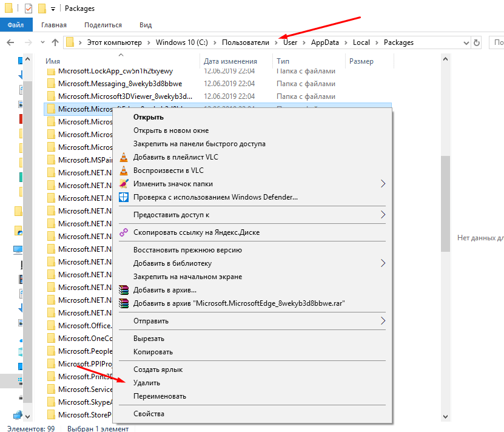Screen dimensions: 504x432
Task: Sort by the 'Имя' column header
Action: click(x=53, y=61)
